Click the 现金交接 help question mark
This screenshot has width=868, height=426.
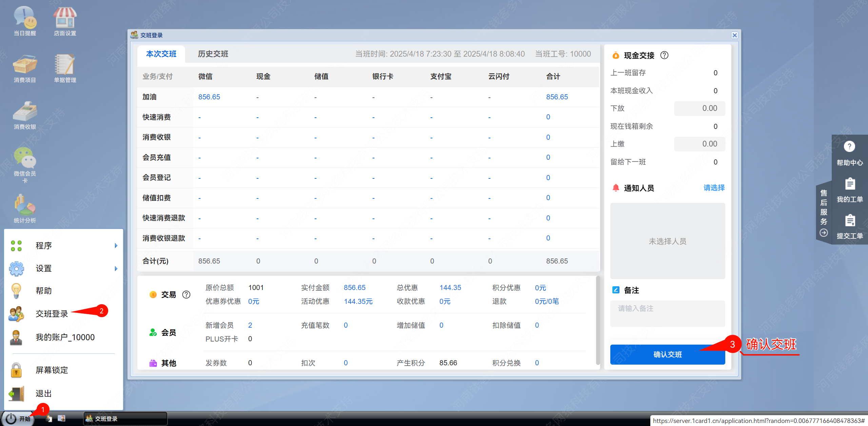(x=664, y=55)
